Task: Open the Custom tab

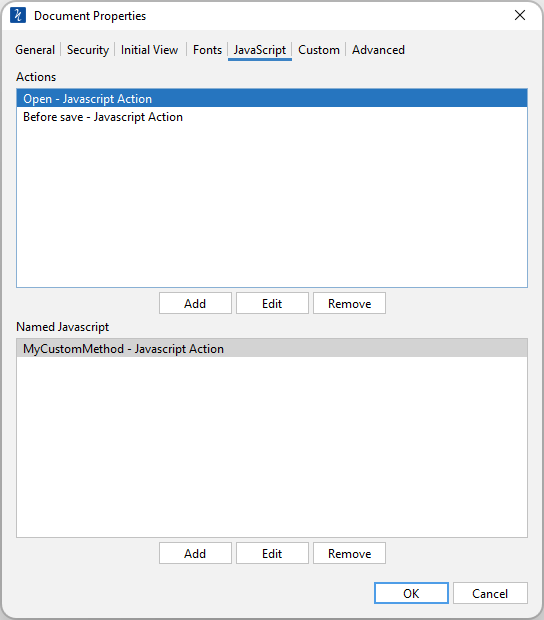Action: [x=319, y=50]
